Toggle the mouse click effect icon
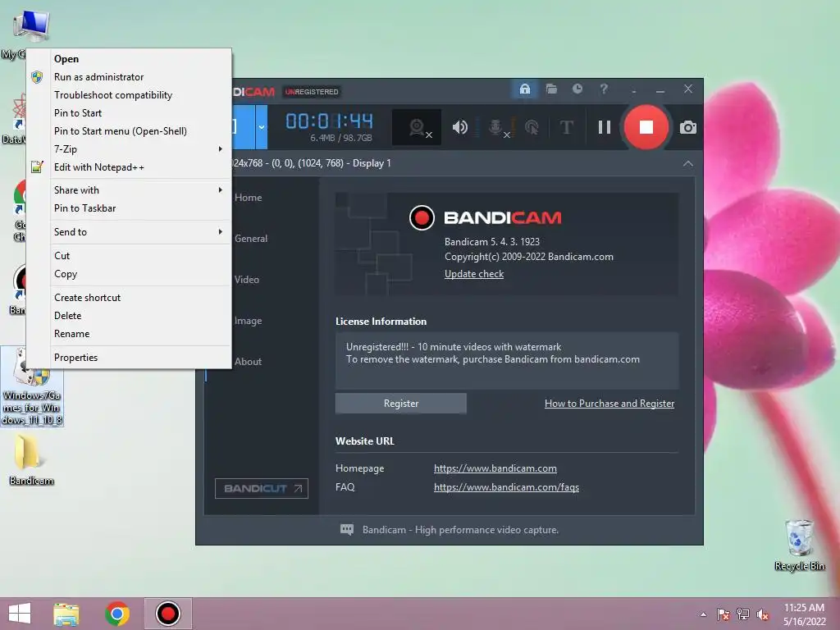This screenshot has width=840, height=630. pyautogui.click(x=532, y=127)
